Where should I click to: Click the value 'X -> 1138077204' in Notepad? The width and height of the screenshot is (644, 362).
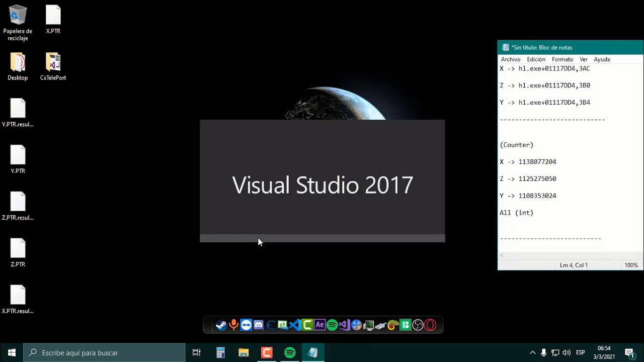(x=528, y=162)
